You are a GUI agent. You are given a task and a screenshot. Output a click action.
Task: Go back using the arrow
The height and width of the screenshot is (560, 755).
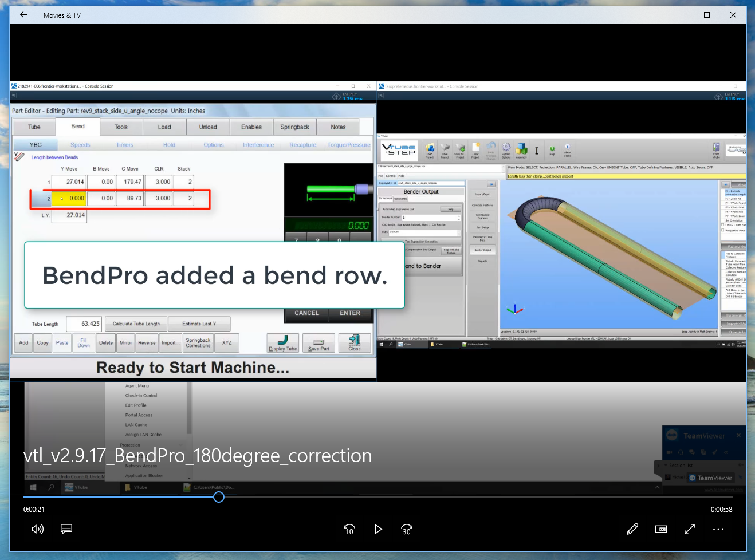[x=23, y=15]
